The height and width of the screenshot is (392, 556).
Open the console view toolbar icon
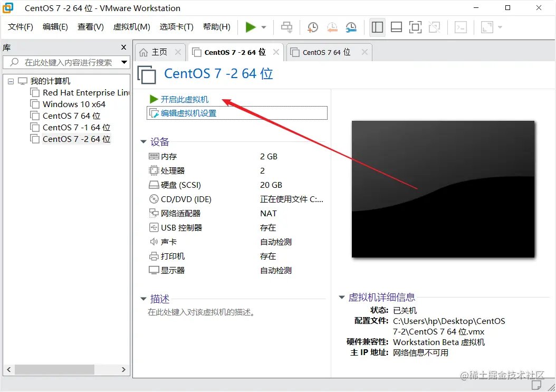[x=461, y=27]
